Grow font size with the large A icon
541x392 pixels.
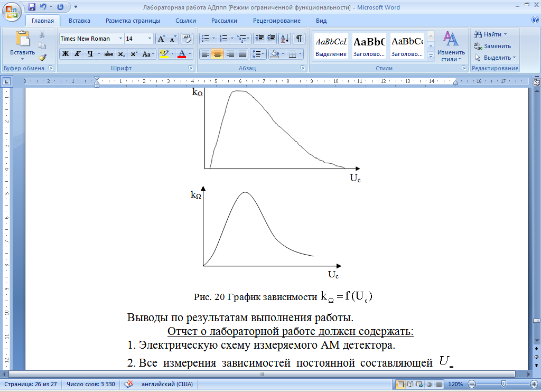161,39
